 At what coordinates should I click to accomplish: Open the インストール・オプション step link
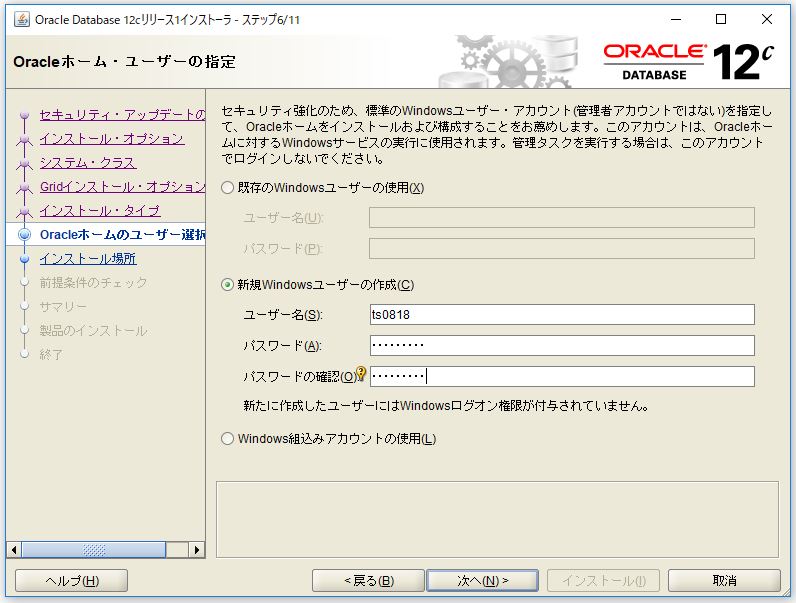click(x=112, y=139)
